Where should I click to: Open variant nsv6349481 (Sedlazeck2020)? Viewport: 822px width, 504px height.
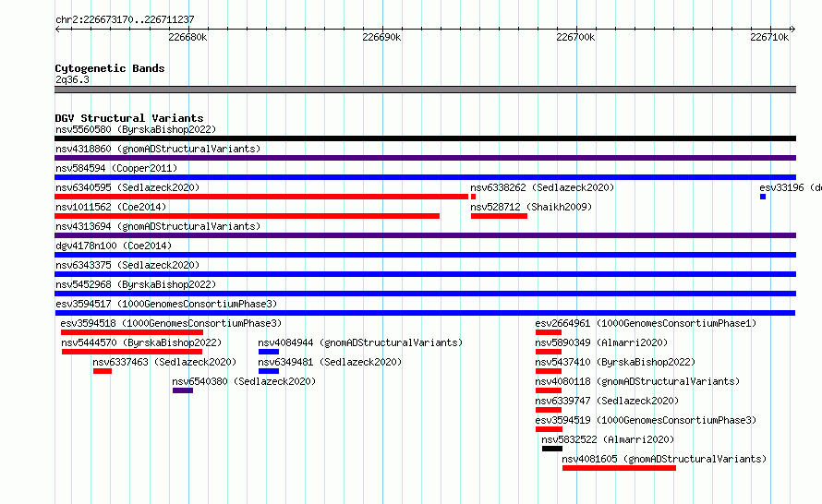point(330,362)
